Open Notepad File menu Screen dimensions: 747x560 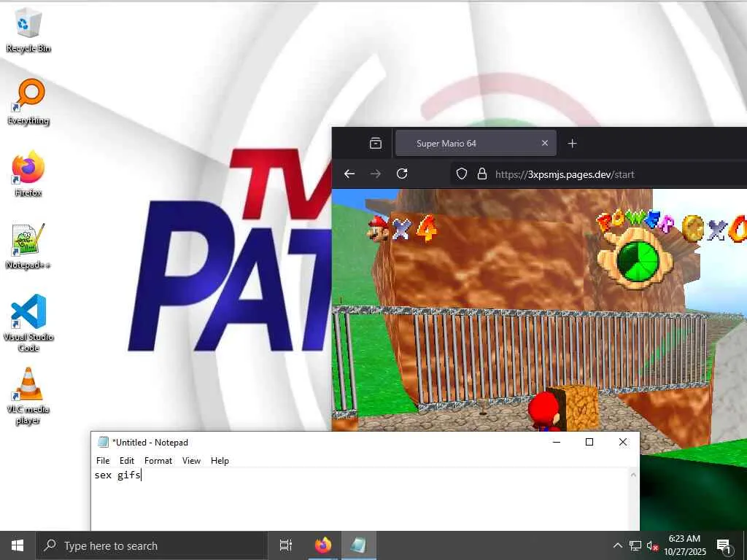click(x=102, y=461)
